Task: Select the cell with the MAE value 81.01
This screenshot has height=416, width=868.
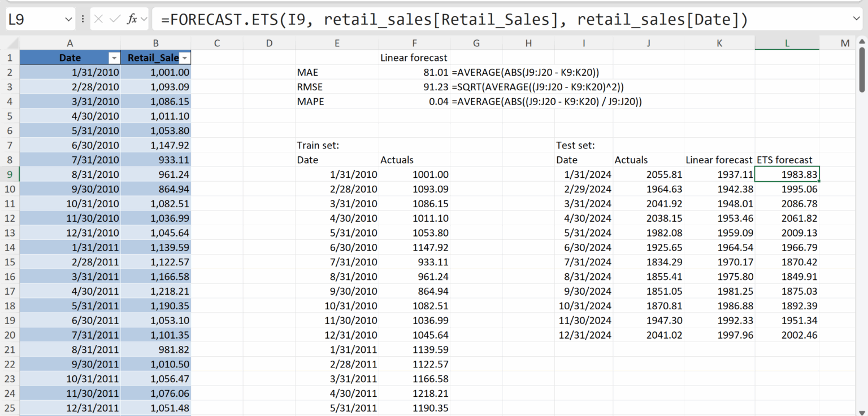Action: [x=414, y=73]
